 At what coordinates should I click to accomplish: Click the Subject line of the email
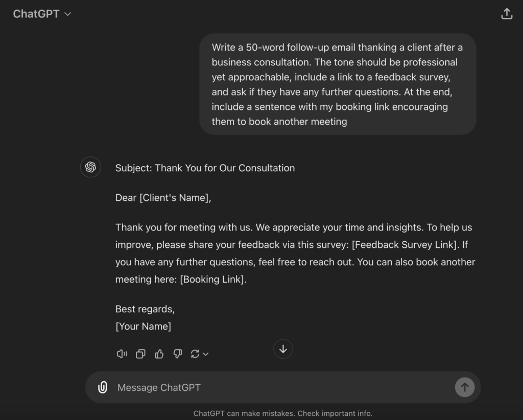click(x=205, y=168)
